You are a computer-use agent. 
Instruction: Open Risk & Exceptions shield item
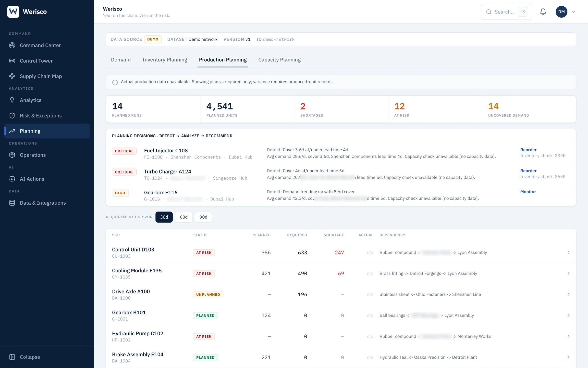pyautogui.click(x=47, y=116)
